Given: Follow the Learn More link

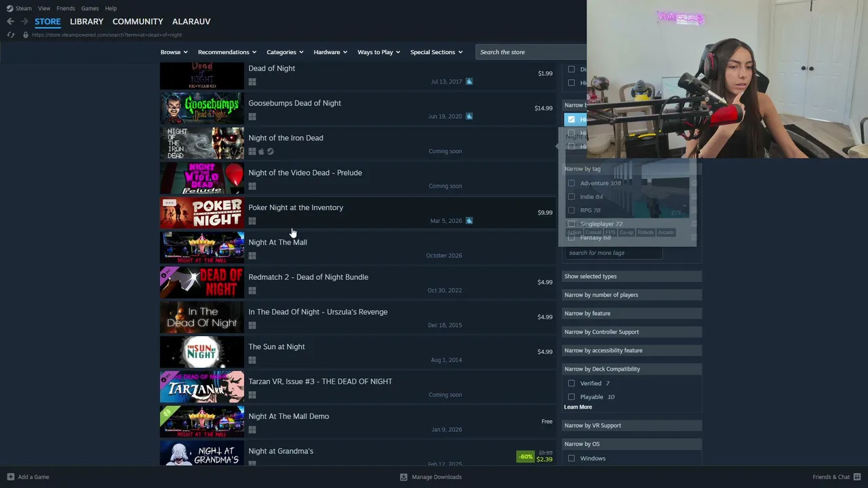Looking at the screenshot, I should coord(578,407).
